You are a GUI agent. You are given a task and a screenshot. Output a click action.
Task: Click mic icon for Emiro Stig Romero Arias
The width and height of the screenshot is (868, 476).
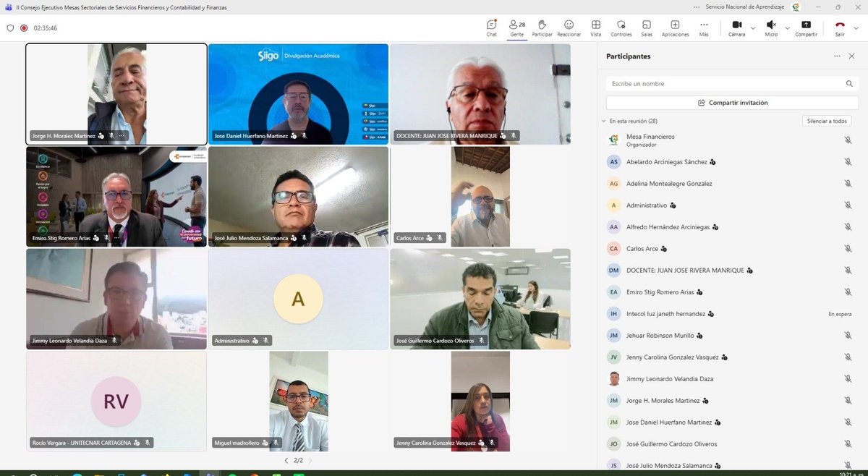click(x=848, y=292)
